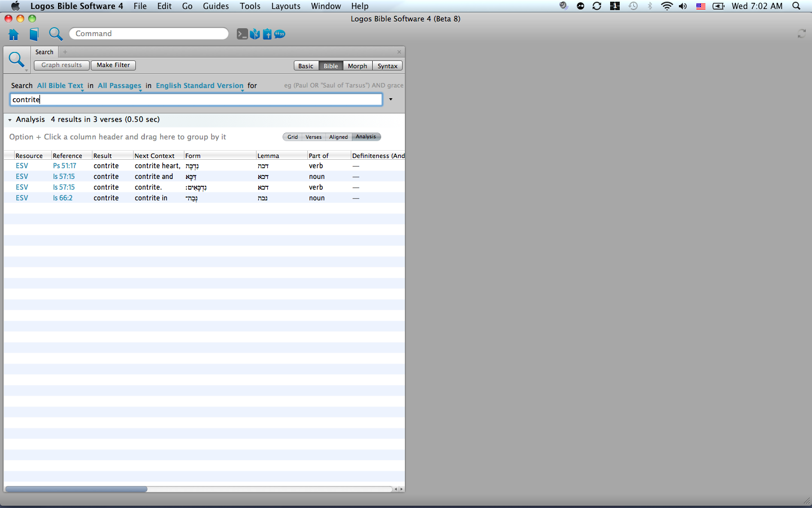
Task: Open the command terminal icon
Action: (242, 34)
